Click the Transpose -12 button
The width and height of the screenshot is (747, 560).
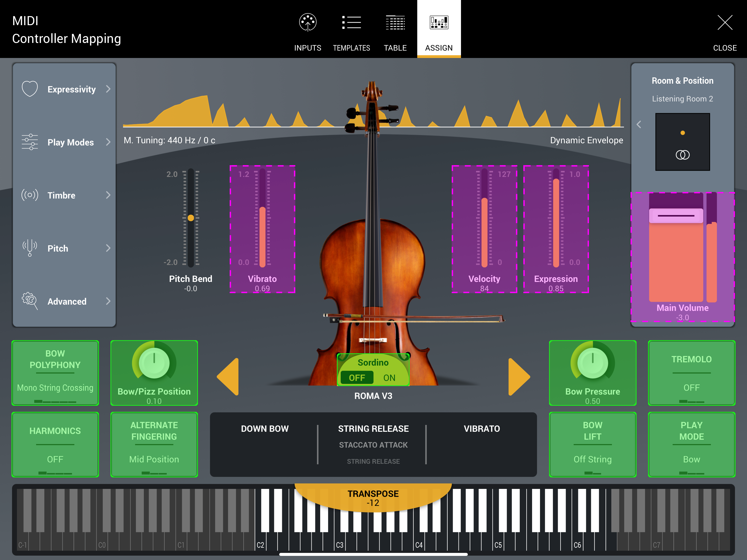coord(373,497)
